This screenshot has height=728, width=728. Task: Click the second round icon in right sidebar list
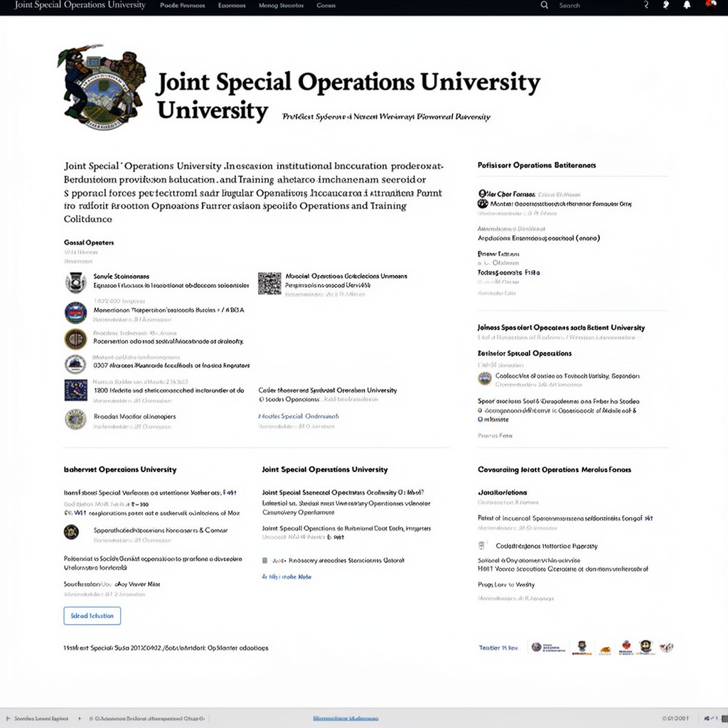[483, 203]
